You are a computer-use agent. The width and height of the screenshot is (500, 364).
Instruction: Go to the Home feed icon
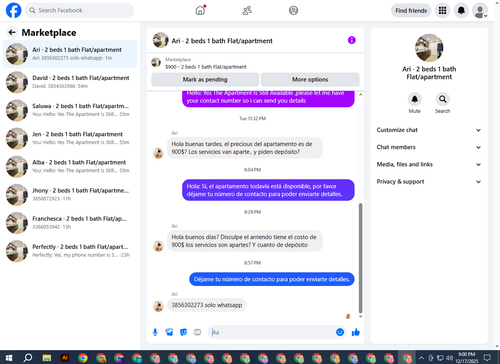[200, 10]
